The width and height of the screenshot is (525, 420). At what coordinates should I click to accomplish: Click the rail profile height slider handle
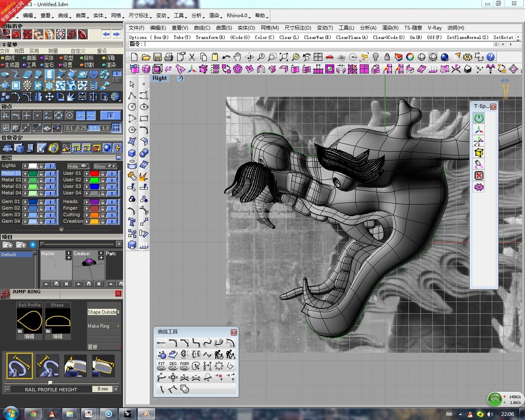coord(50,382)
